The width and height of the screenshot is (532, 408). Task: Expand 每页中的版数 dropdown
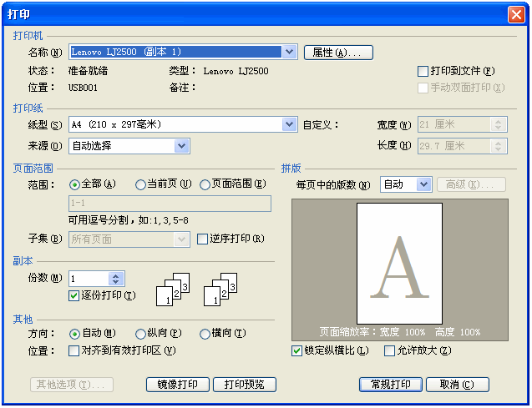click(423, 184)
